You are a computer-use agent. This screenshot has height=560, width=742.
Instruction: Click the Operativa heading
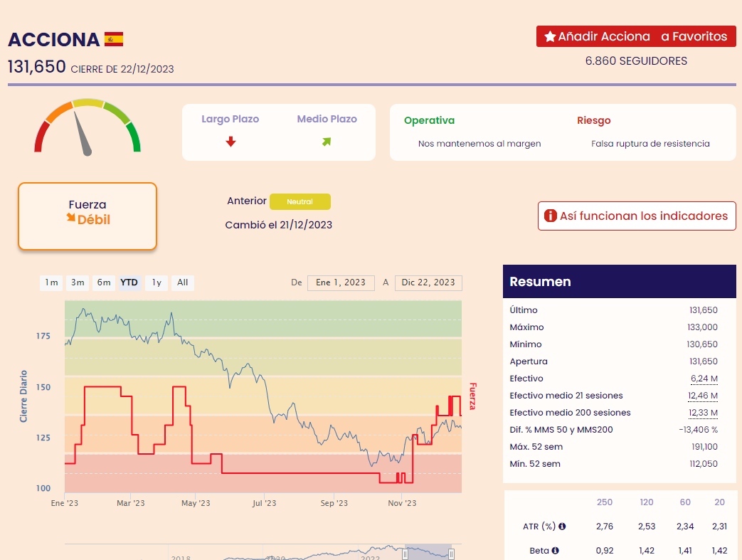tap(429, 120)
